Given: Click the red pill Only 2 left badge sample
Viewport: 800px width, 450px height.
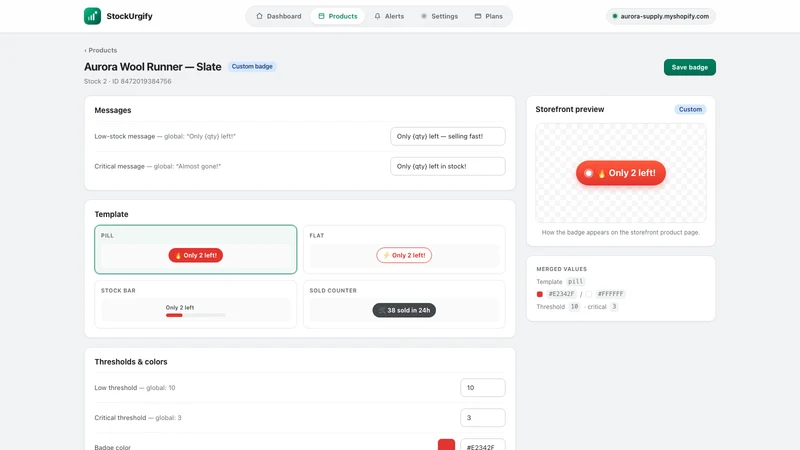Looking at the screenshot, I should (x=195, y=255).
